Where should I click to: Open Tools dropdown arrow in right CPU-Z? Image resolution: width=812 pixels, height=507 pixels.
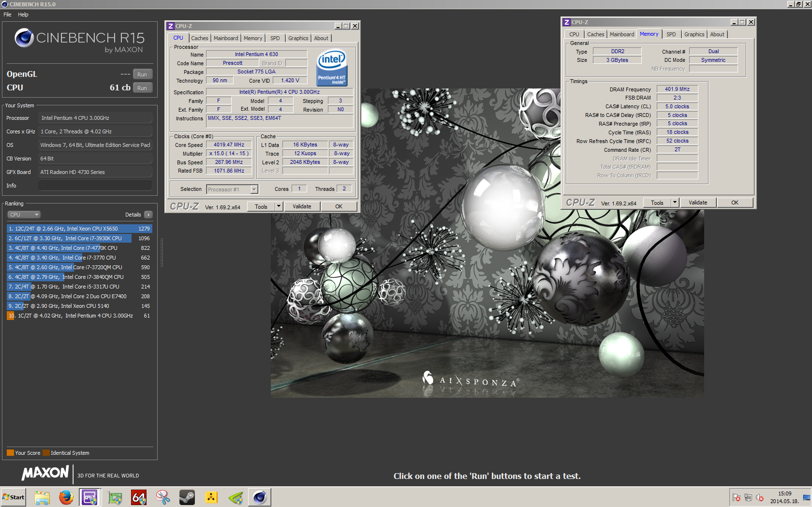pyautogui.click(x=675, y=203)
